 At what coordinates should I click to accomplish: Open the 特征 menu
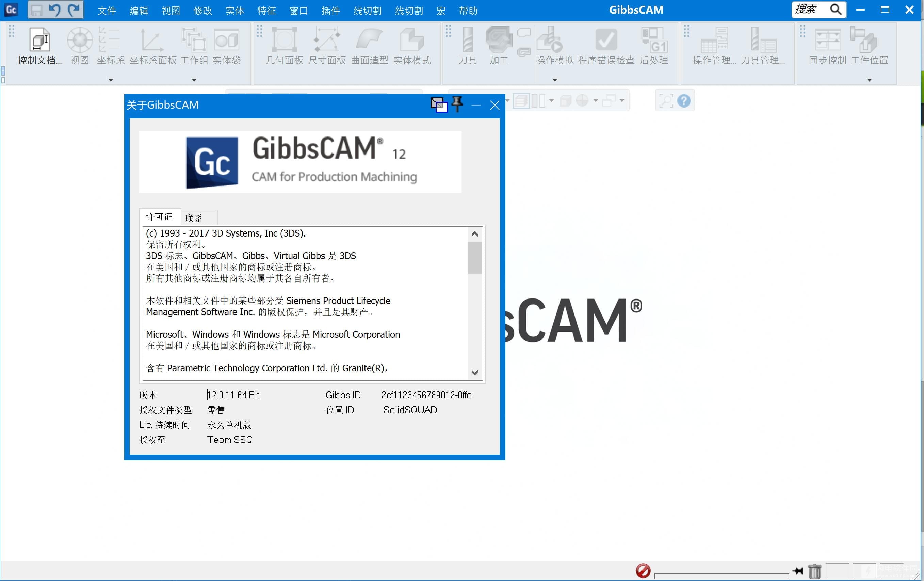pyautogui.click(x=267, y=11)
